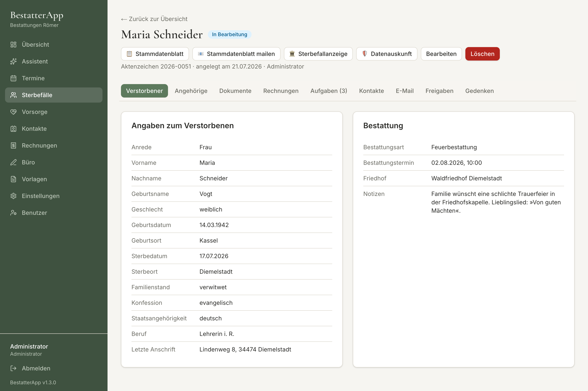Click the Abmelden logout arrow icon

point(13,368)
